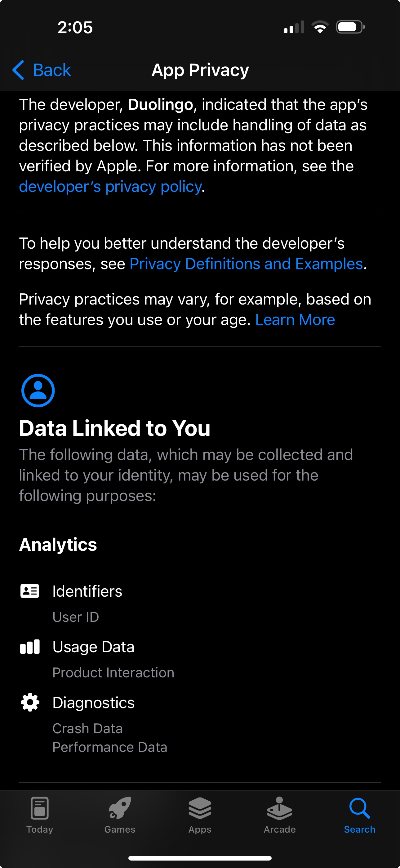Tap the Learn More link

(295, 320)
